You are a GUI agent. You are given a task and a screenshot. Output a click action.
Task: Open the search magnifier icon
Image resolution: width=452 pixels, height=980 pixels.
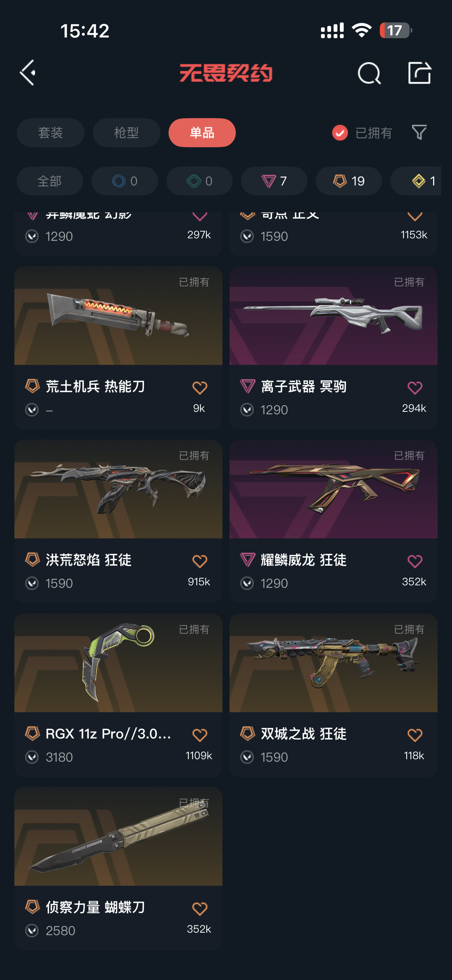point(369,73)
